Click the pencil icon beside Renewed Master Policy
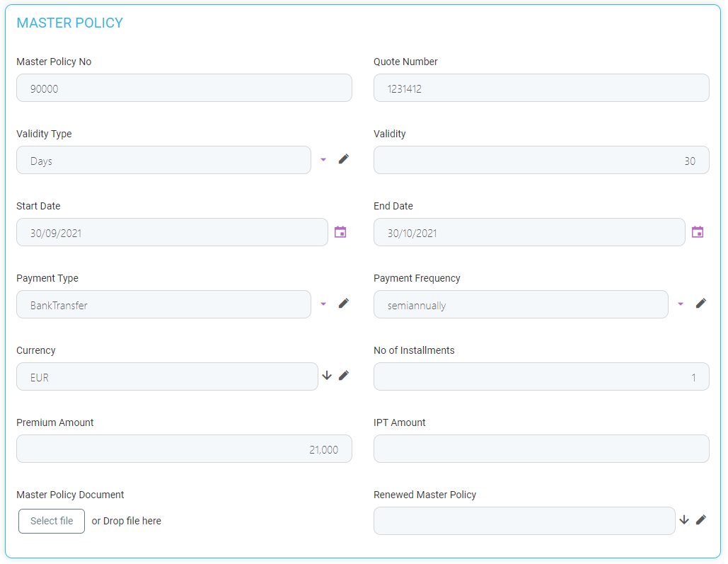Screen dimensions: 728x564 (x=701, y=520)
